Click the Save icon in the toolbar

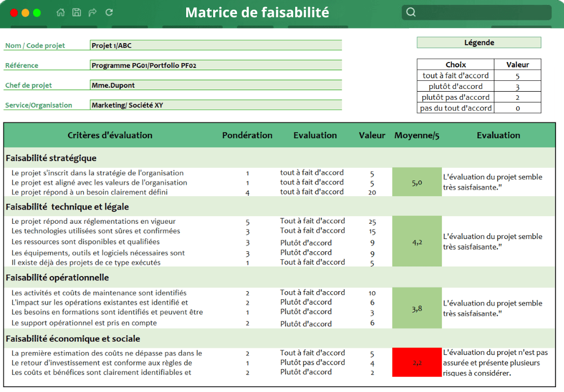pos(76,11)
